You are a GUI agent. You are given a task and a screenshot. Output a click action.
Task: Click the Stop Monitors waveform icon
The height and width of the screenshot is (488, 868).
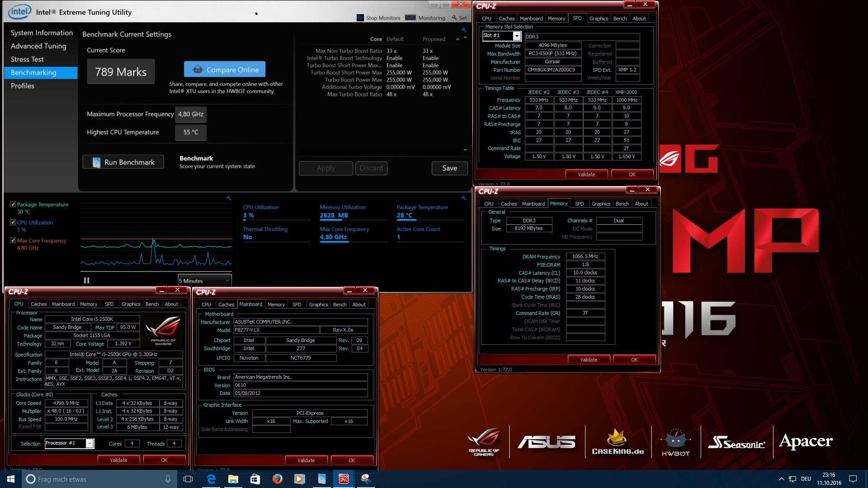(360, 18)
